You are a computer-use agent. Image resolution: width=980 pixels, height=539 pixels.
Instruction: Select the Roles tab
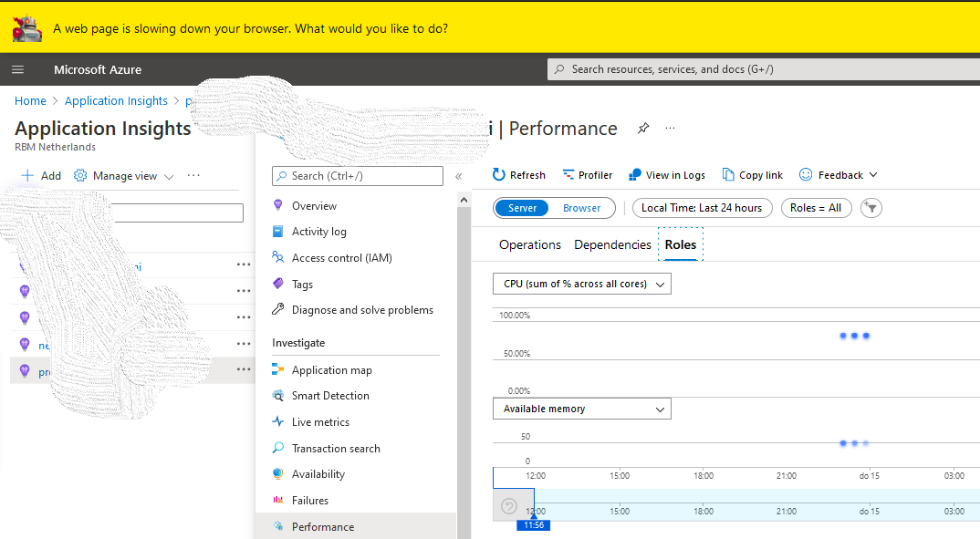click(x=681, y=244)
